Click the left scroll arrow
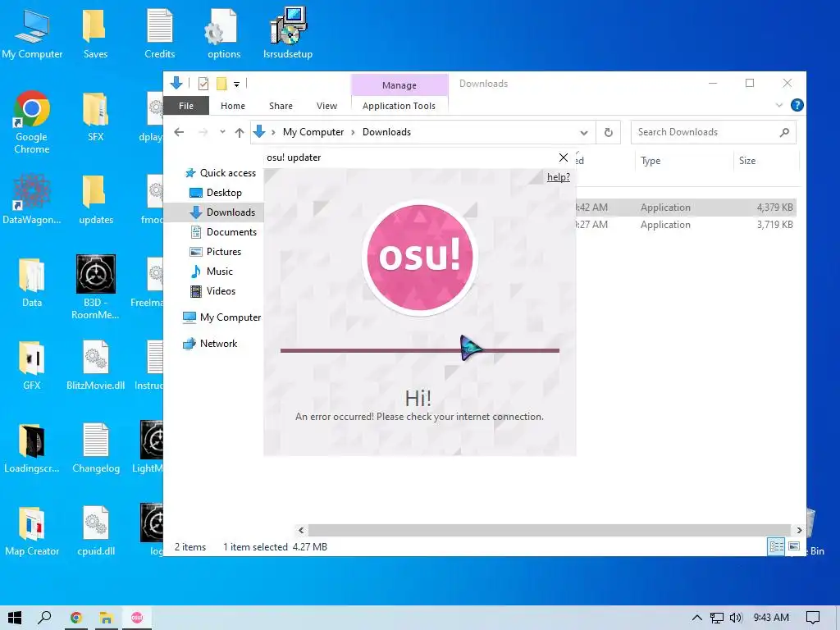Image resolution: width=840 pixels, height=630 pixels. pos(301,531)
